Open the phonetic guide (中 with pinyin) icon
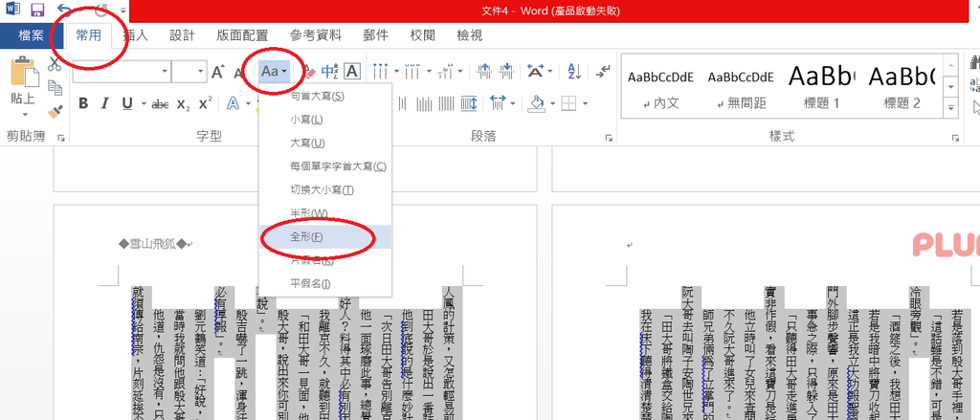 pyautogui.click(x=330, y=72)
